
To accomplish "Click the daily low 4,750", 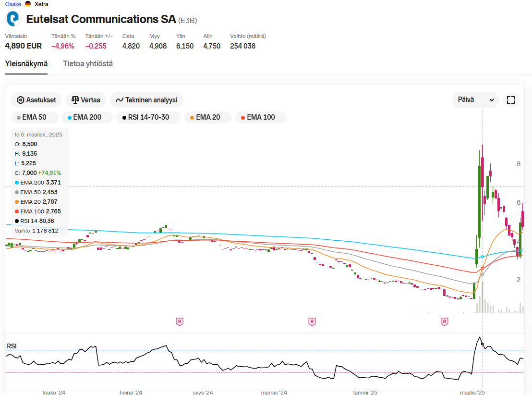I will pos(212,46).
